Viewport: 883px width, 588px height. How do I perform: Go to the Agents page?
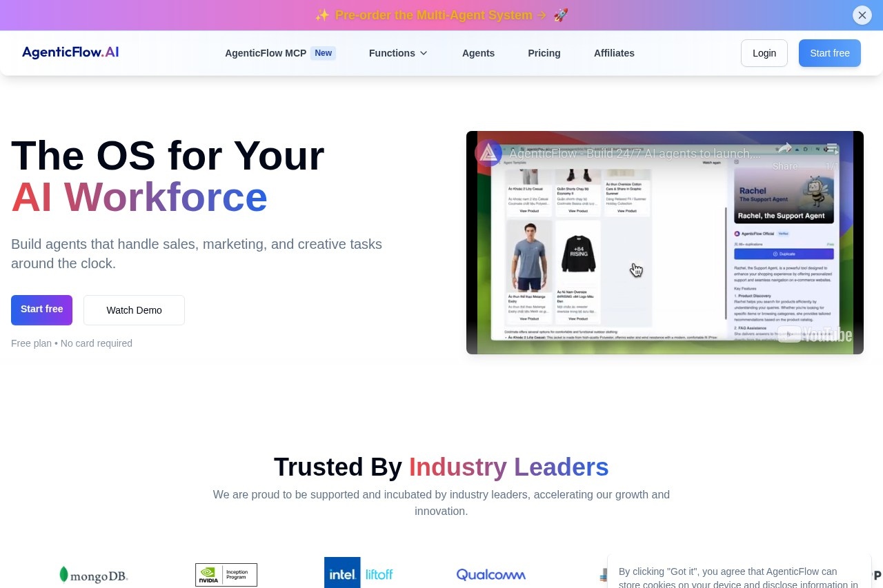coord(478,53)
